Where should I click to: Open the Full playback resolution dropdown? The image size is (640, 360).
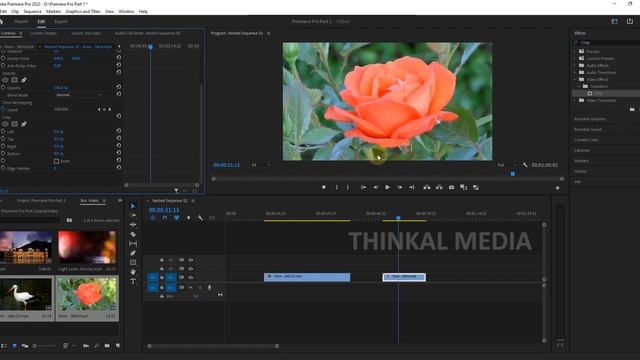506,165
